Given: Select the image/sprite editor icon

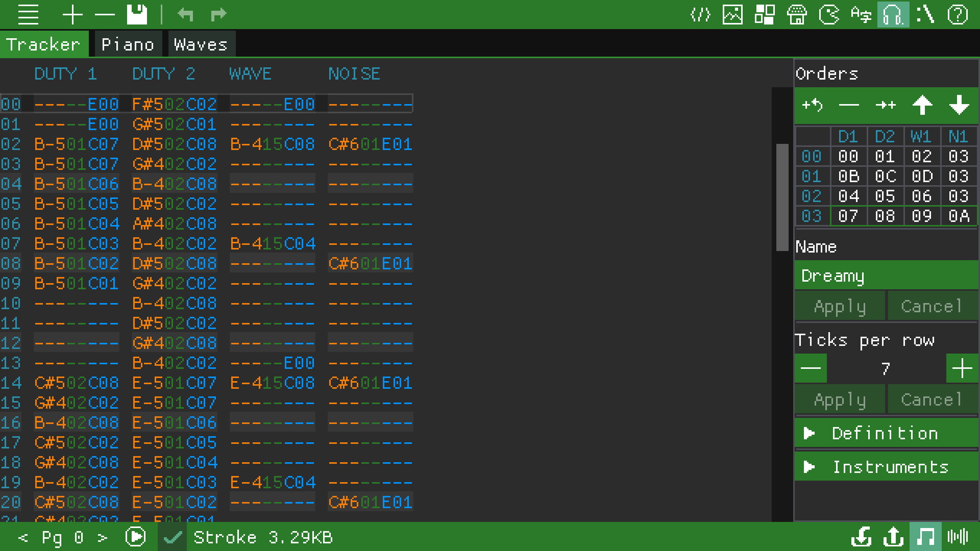Looking at the screenshot, I should (x=732, y=15).
